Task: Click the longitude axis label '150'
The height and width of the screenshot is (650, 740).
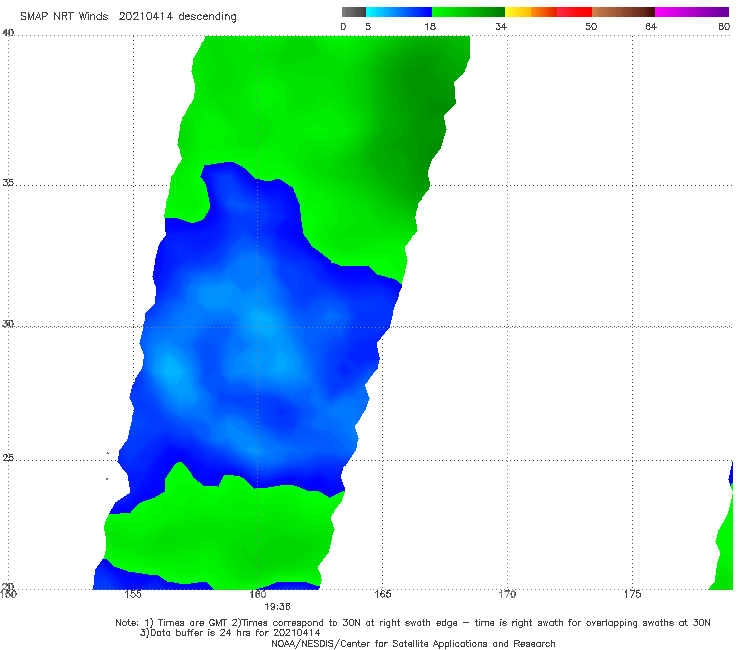Action: tap(8, 594)
